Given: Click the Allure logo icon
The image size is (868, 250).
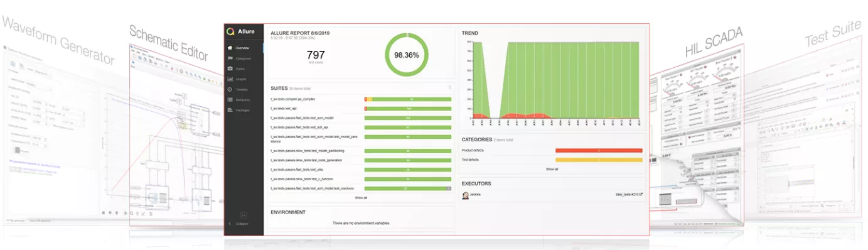Looking at the screenshot, I should [x=230, y=31].
